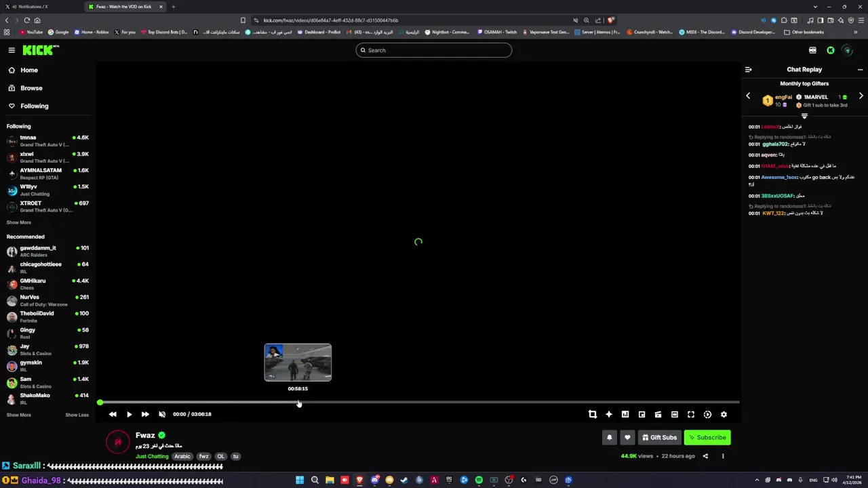Open Chat Replay options menu
868x488 pixels.
coord(861,69)
